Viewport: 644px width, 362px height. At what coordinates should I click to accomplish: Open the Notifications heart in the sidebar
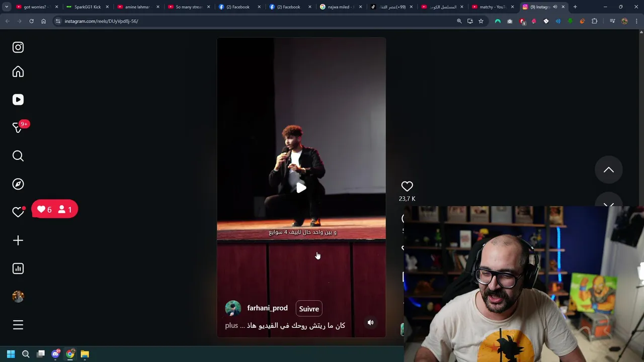pos(18,212)
